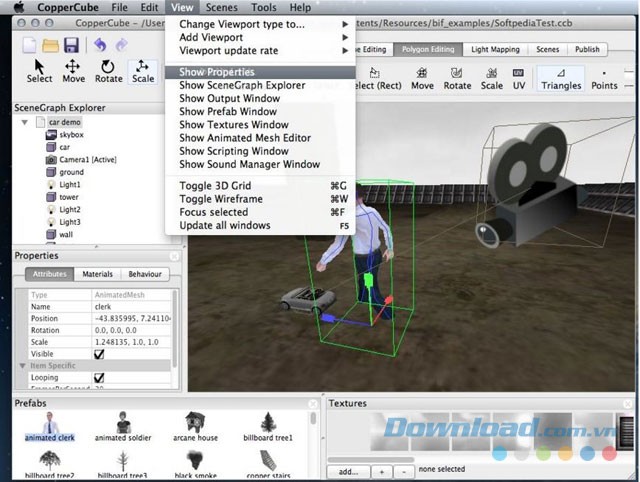Click the Undo arrow icon
This screenshot has height=482, width=640.
coord(98,45)
